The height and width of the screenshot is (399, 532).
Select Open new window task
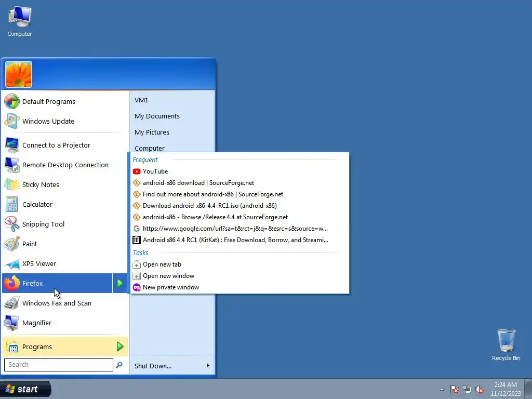click(240, 276)
